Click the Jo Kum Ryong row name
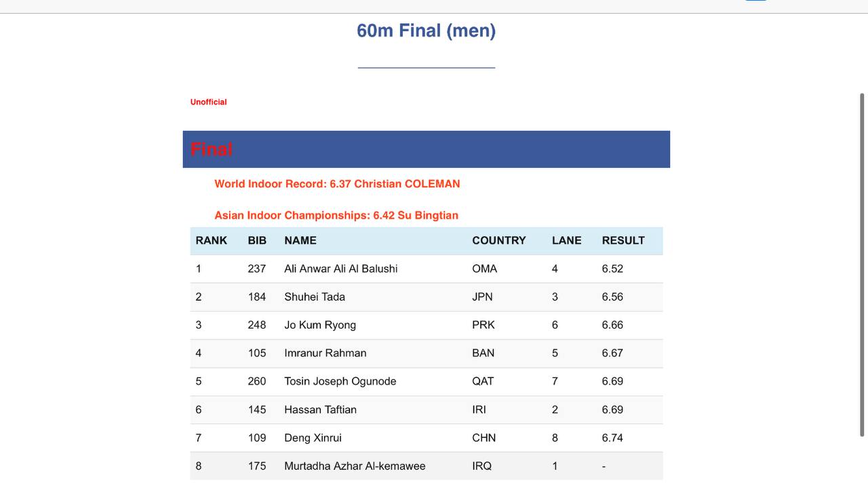 320,325
